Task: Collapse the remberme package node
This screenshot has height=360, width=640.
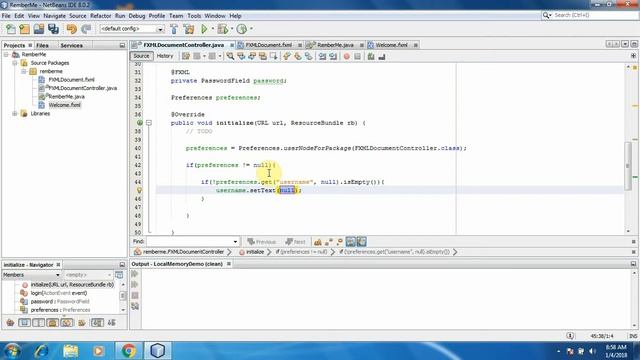Action: [24, 71]
